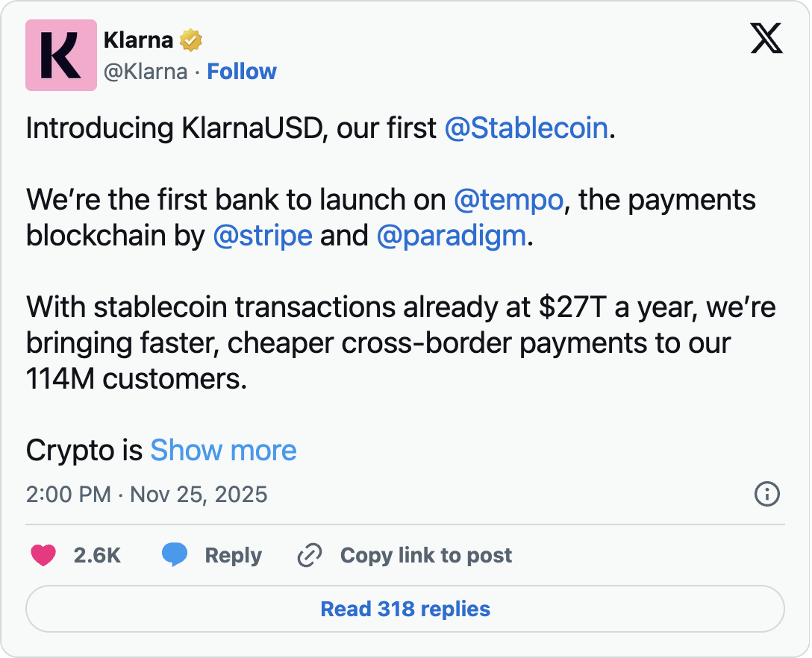The height and width of the screenshot is (658, 812).
Task: Open the @tempo profile link
Action: (x=508, y=199)
